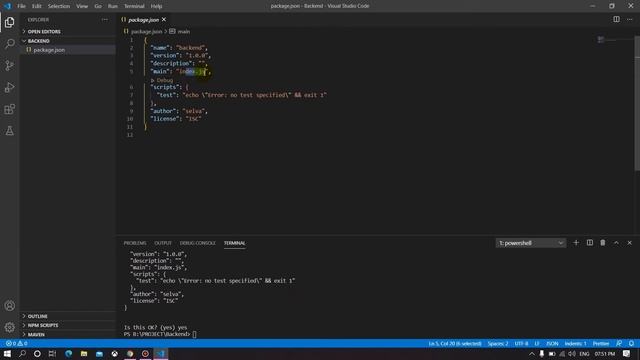Switch to the Output panel tab
The height and width of the screenshot is (360, 640).
[x=163, y=243]
